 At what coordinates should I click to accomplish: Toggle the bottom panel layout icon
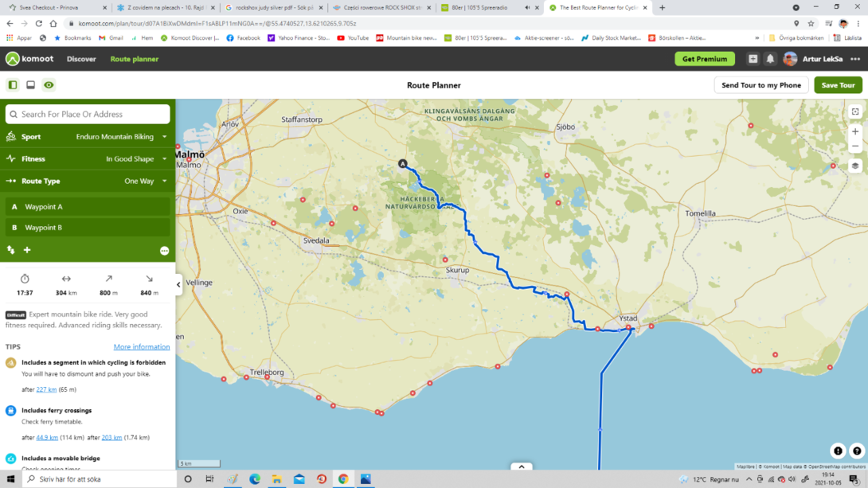[30, 85]
